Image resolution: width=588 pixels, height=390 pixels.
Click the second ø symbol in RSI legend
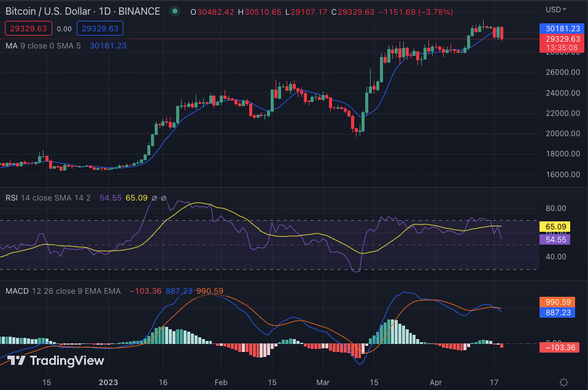pyautogui.click(x=163, y=198)
